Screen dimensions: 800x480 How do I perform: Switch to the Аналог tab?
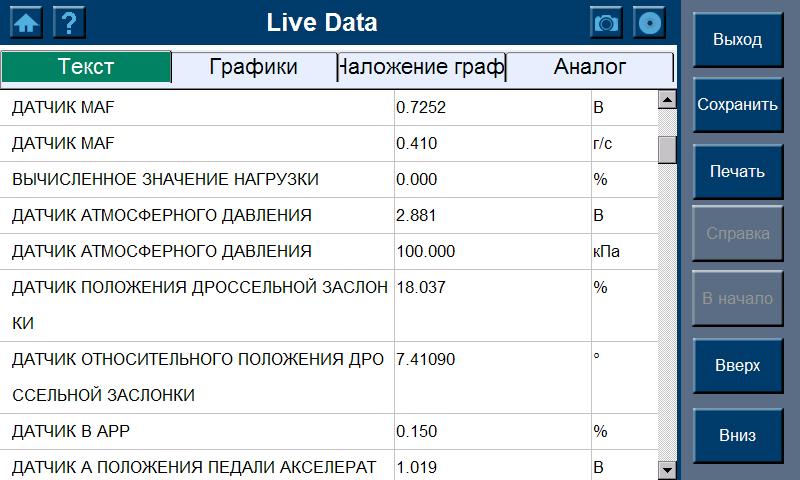pyautogui.click(x=589, y=67)
